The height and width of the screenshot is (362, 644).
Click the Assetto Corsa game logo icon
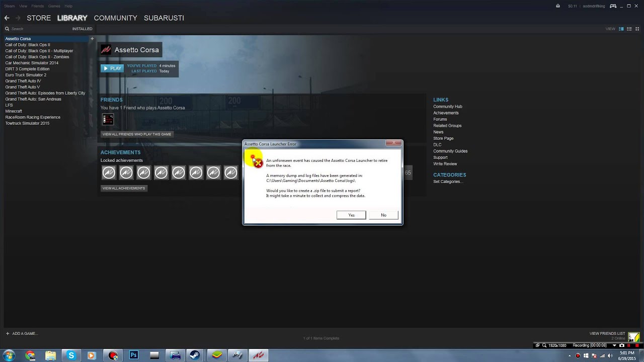point(106,50)
